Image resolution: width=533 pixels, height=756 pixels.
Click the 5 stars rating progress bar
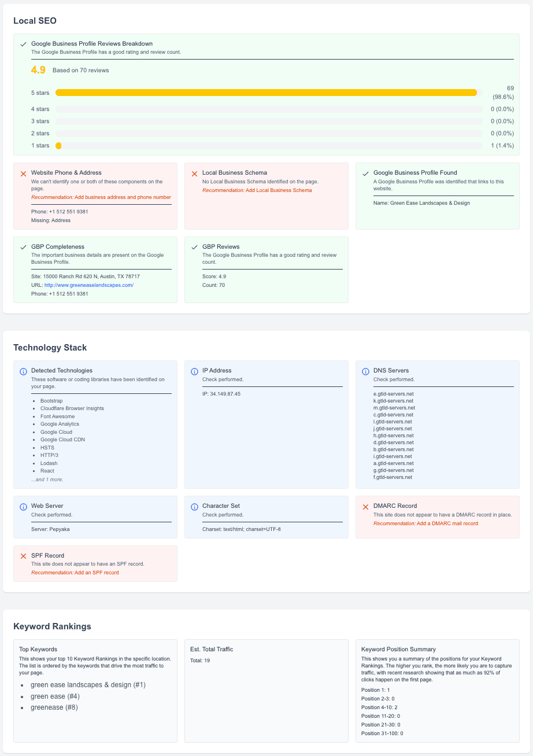click(266, 92)
